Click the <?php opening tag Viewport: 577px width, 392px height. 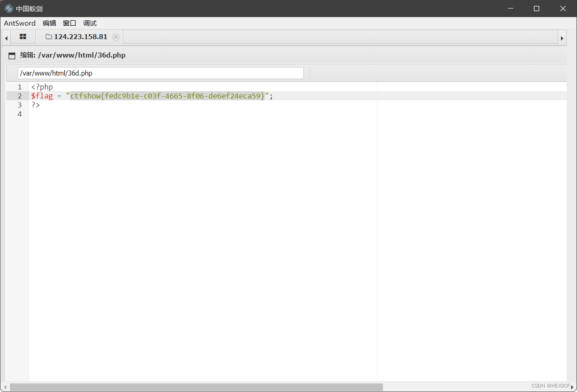pos(42,87)
